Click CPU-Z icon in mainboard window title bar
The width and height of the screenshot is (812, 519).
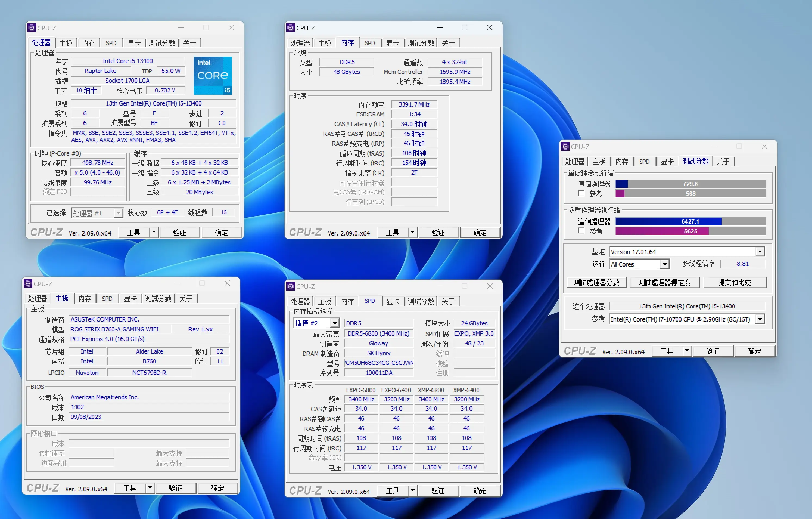click(x=28, y=283)
